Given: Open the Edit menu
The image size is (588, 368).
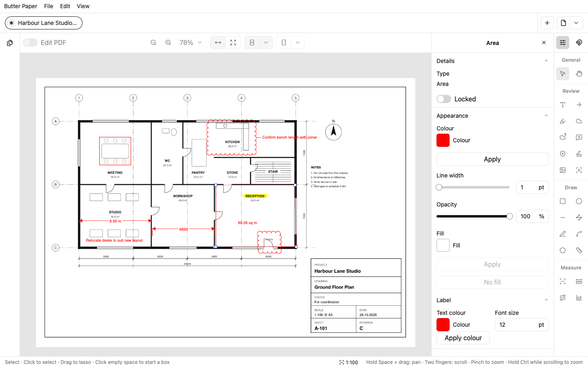Looking at the screenshot, I should (x=65, y=6).
